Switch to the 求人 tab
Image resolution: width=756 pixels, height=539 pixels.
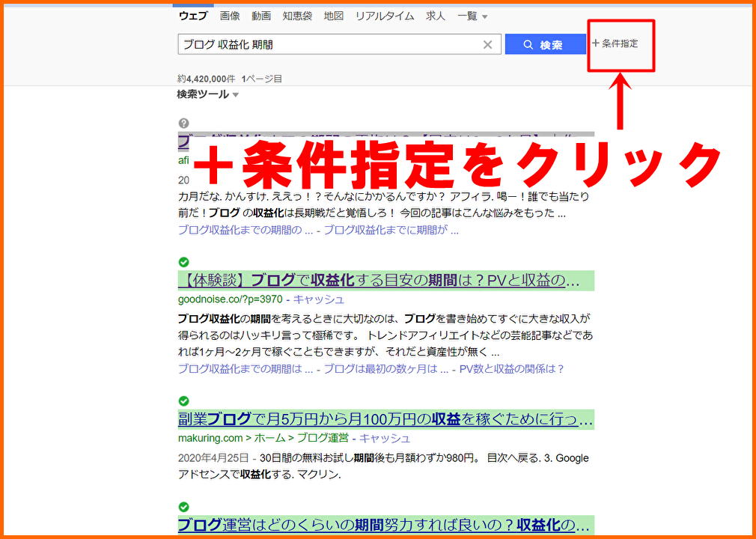point(436,16)
